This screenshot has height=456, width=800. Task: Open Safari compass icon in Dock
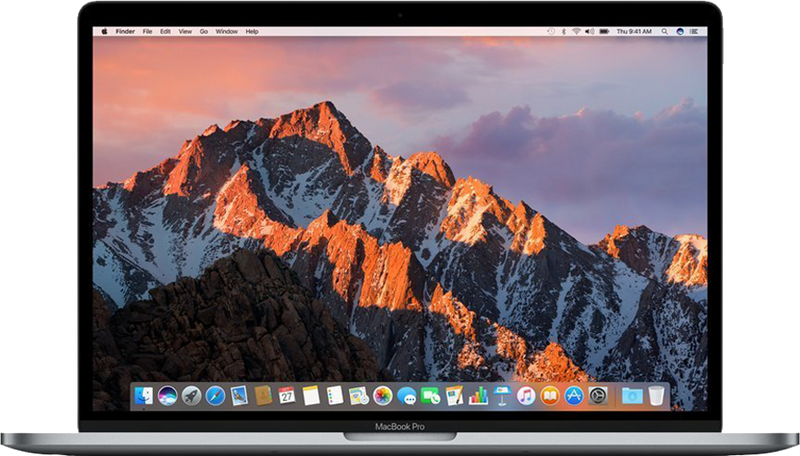[215, 395]
